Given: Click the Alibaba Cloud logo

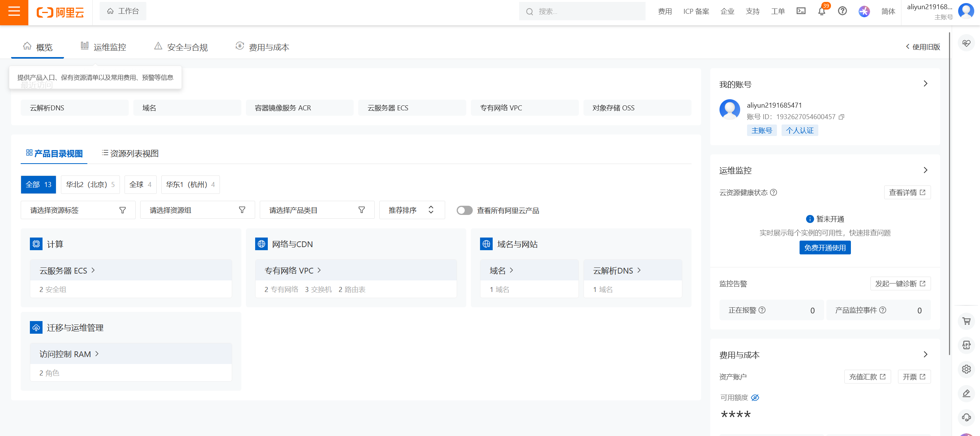Looking at the screenshot, I should [x=60, y=12].
